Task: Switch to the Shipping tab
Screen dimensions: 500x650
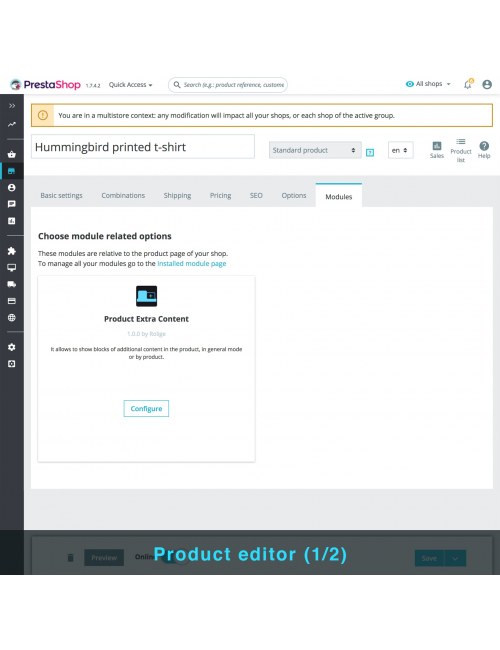Action: point(177,195)
